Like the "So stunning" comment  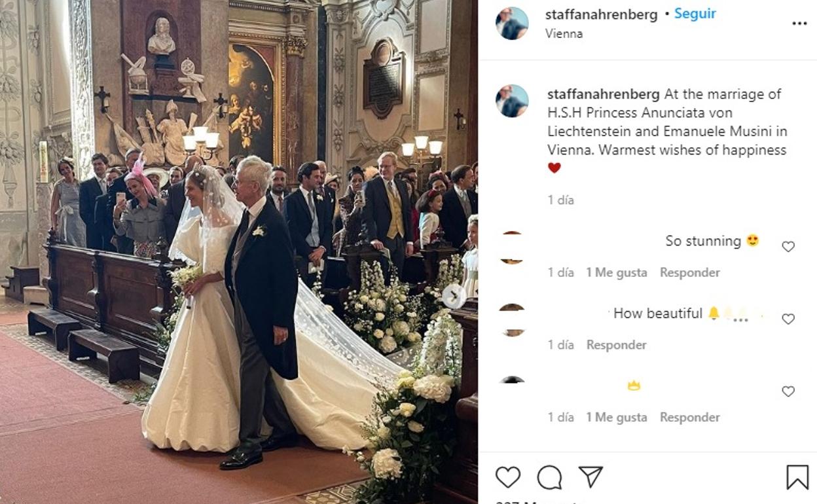click(788, 247)
